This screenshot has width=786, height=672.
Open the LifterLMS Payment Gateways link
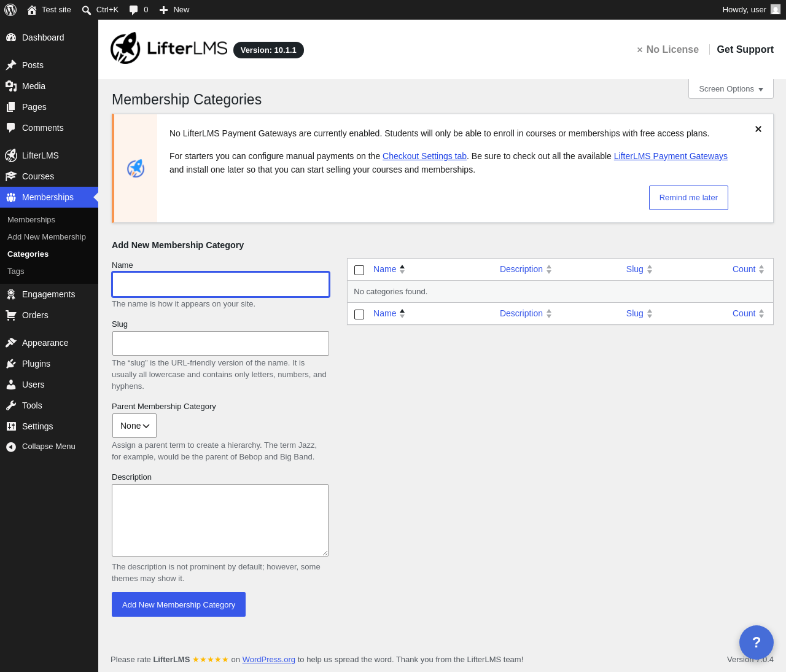coord(671,156)
